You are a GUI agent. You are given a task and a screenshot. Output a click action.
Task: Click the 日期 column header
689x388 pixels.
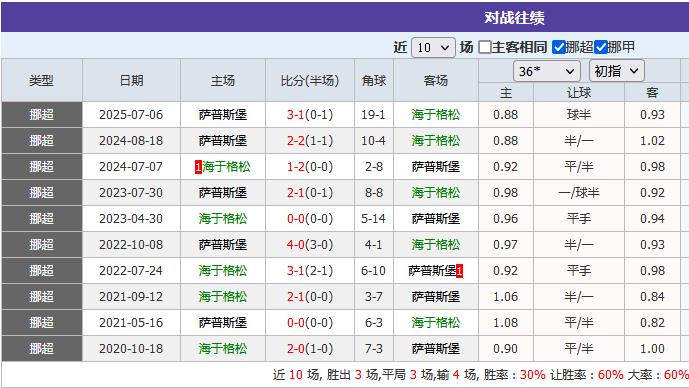(131, 80)
